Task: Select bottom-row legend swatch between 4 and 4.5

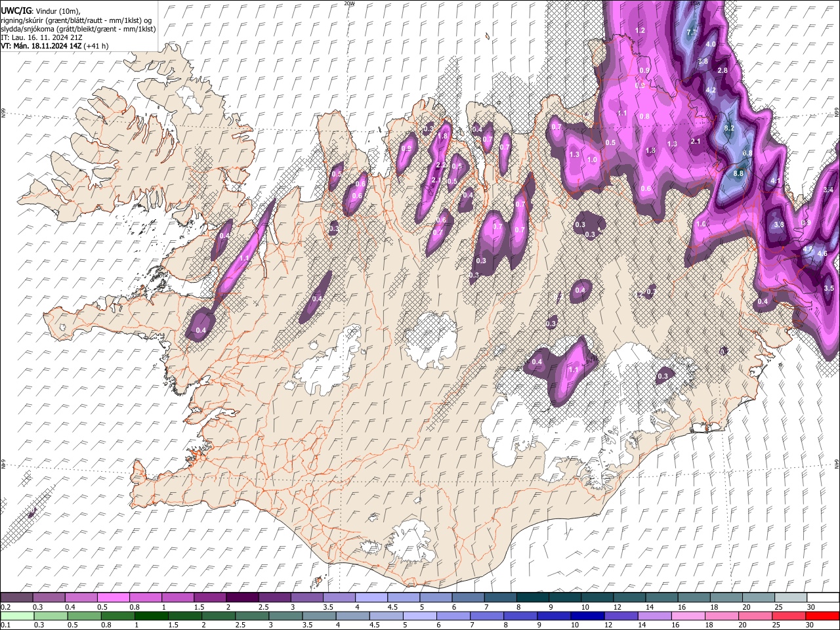Action: (353, 616)
